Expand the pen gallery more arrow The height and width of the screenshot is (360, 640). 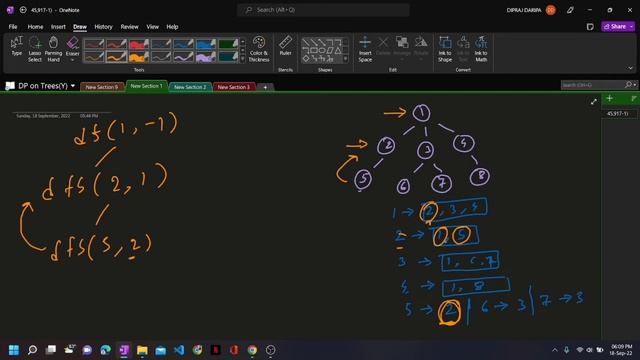(242, 59)
